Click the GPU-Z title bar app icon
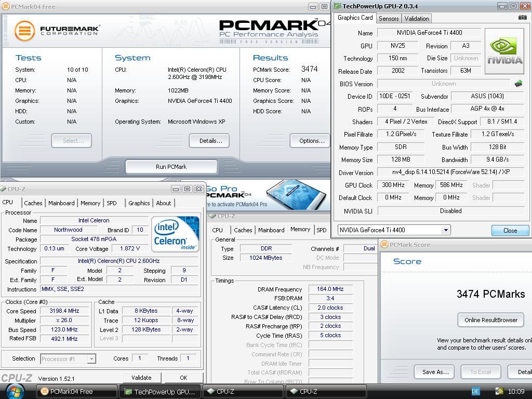Image resolution: width=532 pixels, height=399 pixels. click(337, 6)
